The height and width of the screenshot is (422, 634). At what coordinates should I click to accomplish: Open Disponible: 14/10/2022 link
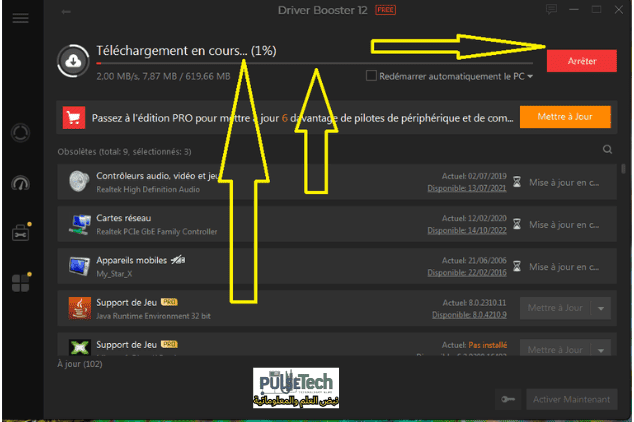467,230
